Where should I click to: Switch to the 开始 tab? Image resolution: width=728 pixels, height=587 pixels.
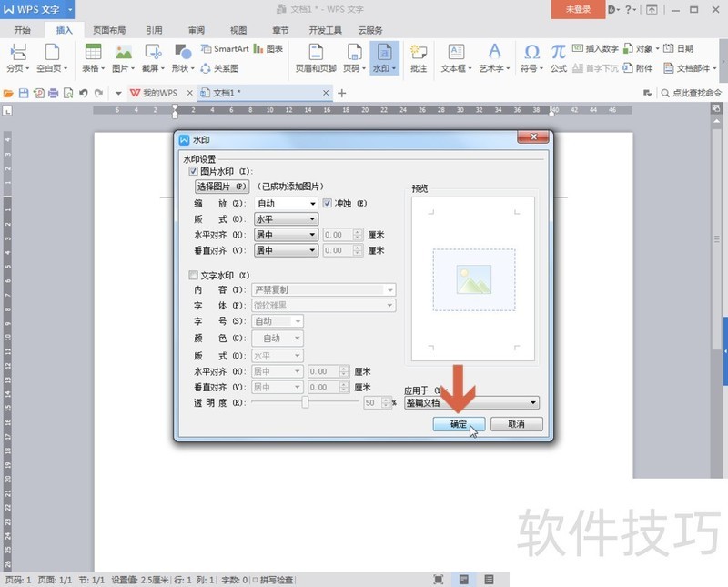point(22,30)
